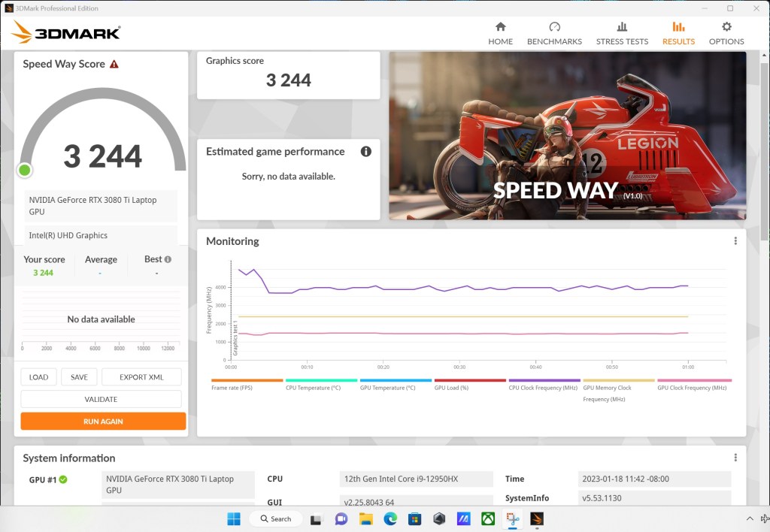Click the warning triangle beside Speed Way Score

pos(114,64)
